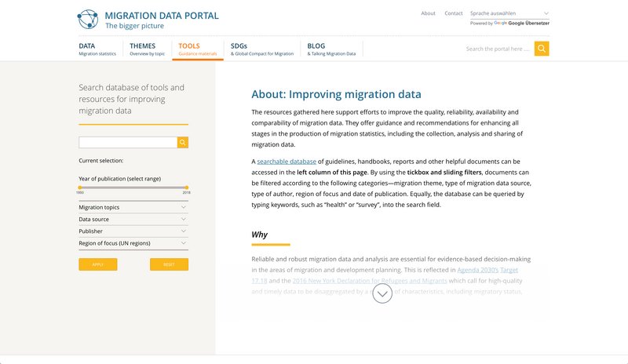Click the circular expand-more arrow below the text

click(382, 293)
